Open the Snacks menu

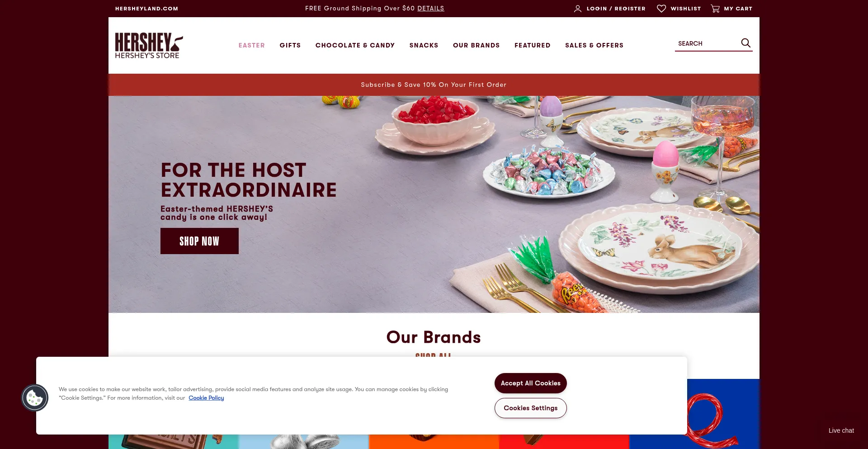click(x=424, y=45)
